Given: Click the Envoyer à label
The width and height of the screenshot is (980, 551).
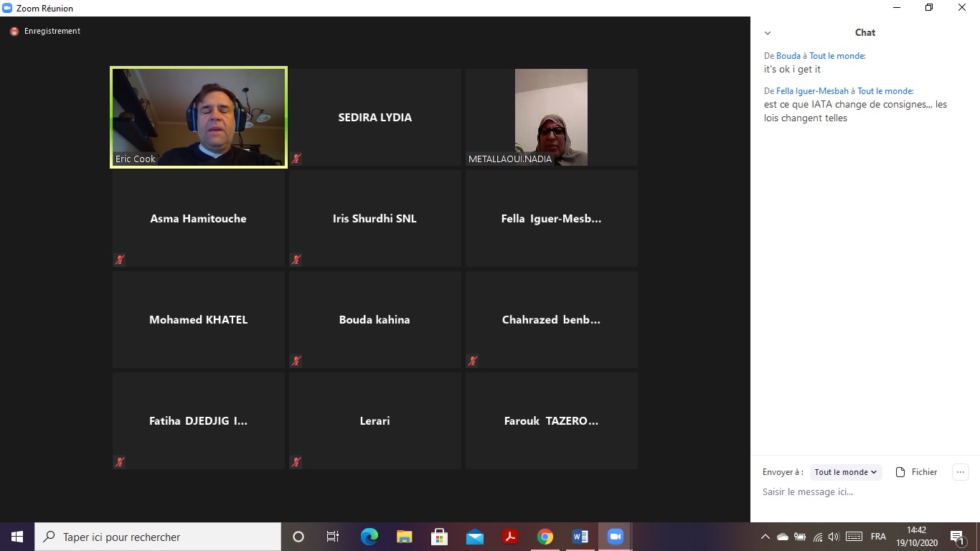Looking at the screenshot, I should (783, 472).
